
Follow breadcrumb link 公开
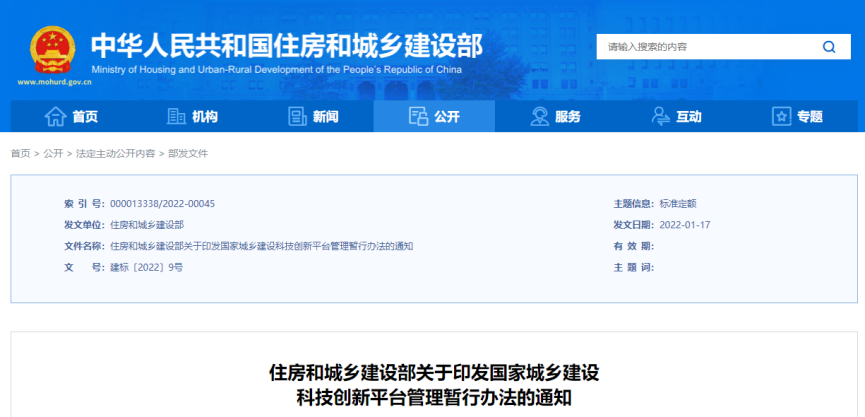54,154
